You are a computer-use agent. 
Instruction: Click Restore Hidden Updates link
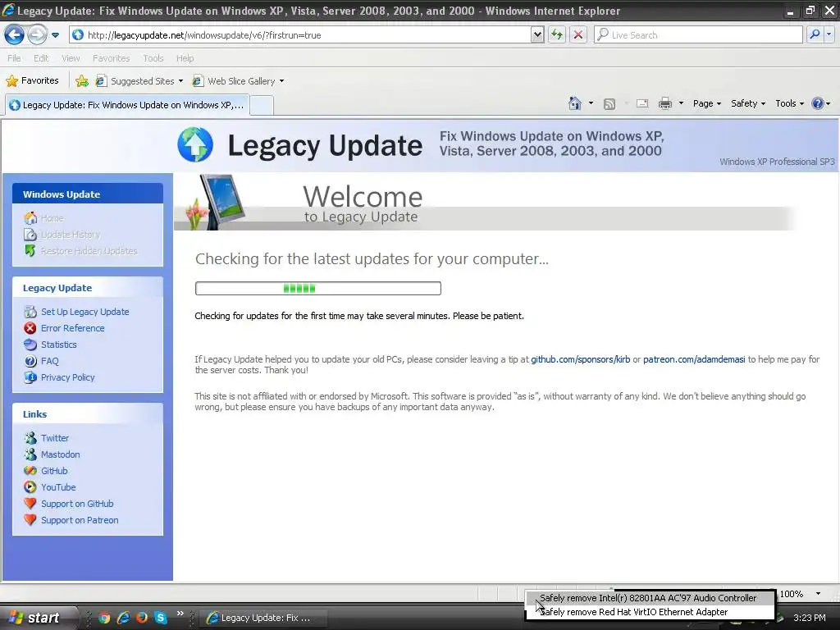click(x=89, y=251)
